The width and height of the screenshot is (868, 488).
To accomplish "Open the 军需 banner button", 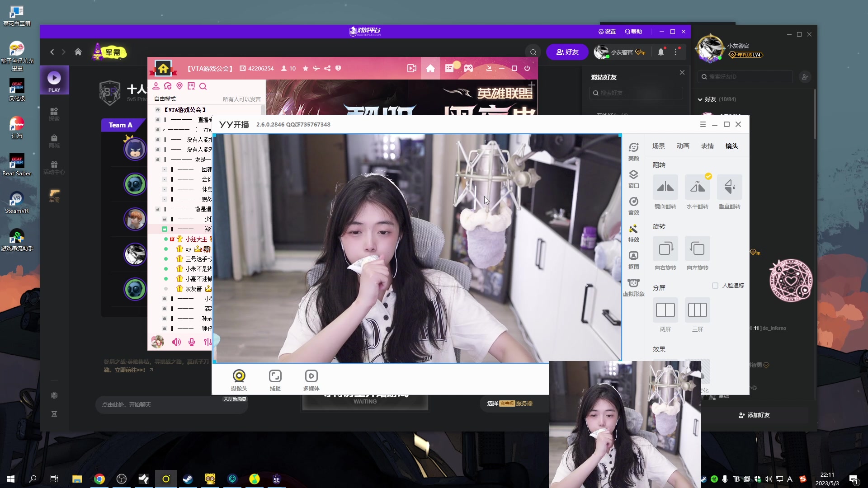I will tap(109, 52).
